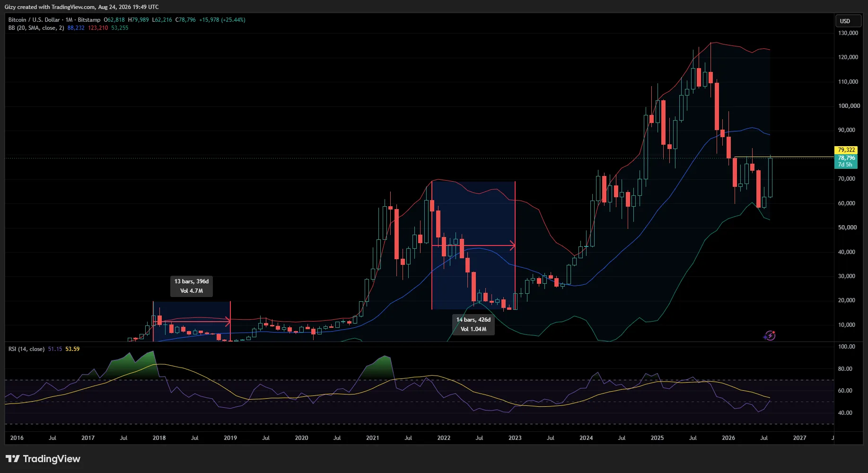Screen dimensions: 868x473
Task: Click 50,000 on the price axis
Action: (x=848, y=228)
